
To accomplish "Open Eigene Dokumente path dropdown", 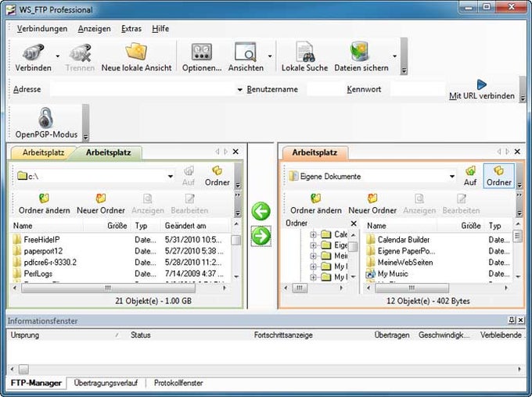I will [452, 177].
